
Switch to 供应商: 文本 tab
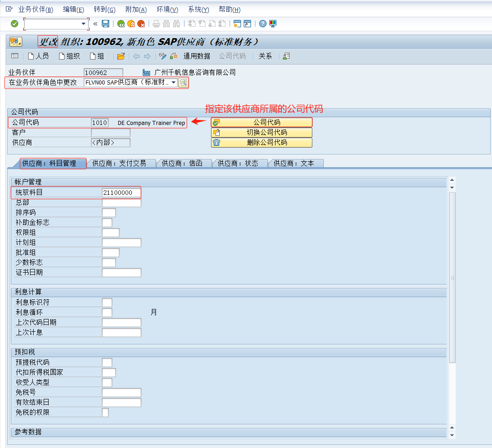click(x=294, y=163)
